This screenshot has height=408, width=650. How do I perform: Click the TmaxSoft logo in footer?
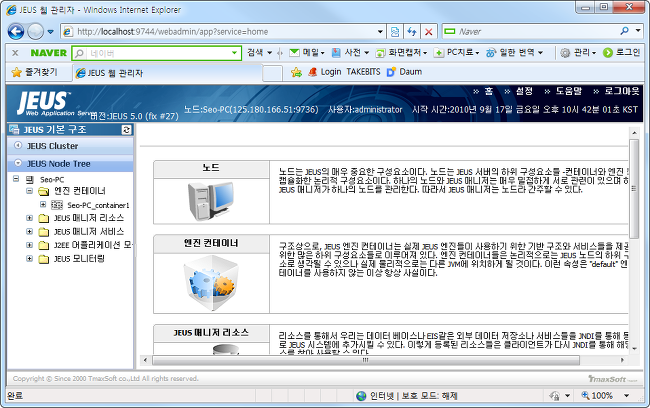(x=613, y=379)
